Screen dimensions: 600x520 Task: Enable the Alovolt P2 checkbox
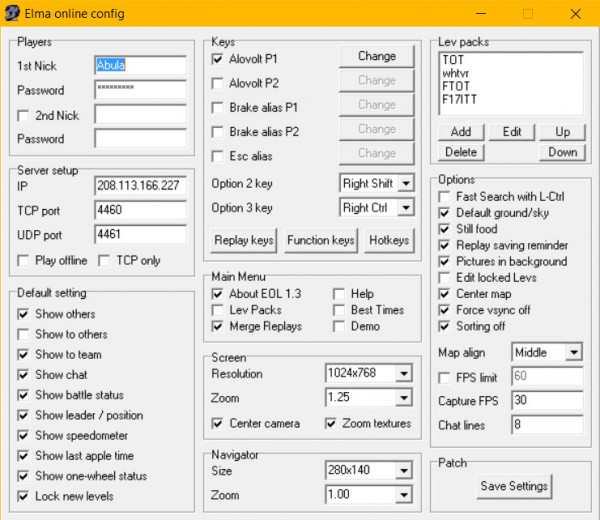tap(219, 83)
